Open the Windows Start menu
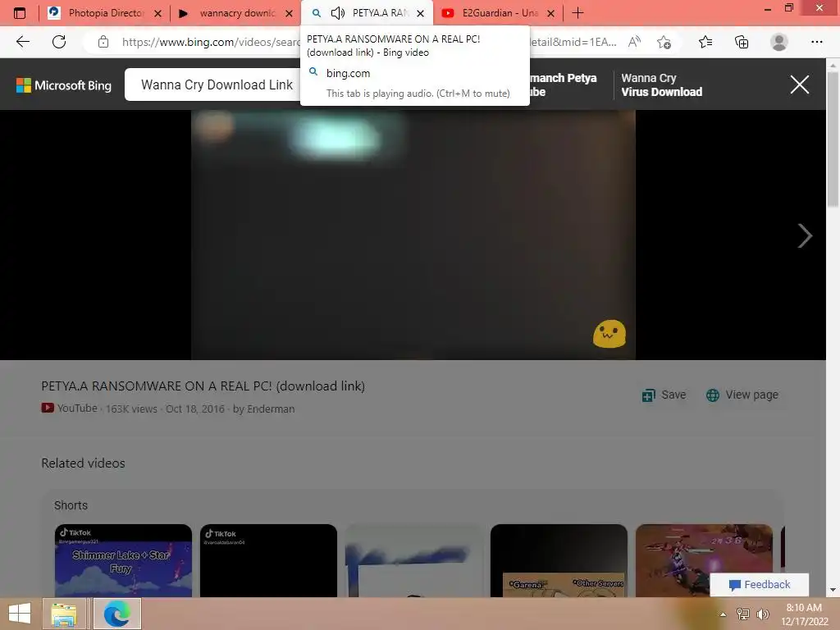 point(20,614)
